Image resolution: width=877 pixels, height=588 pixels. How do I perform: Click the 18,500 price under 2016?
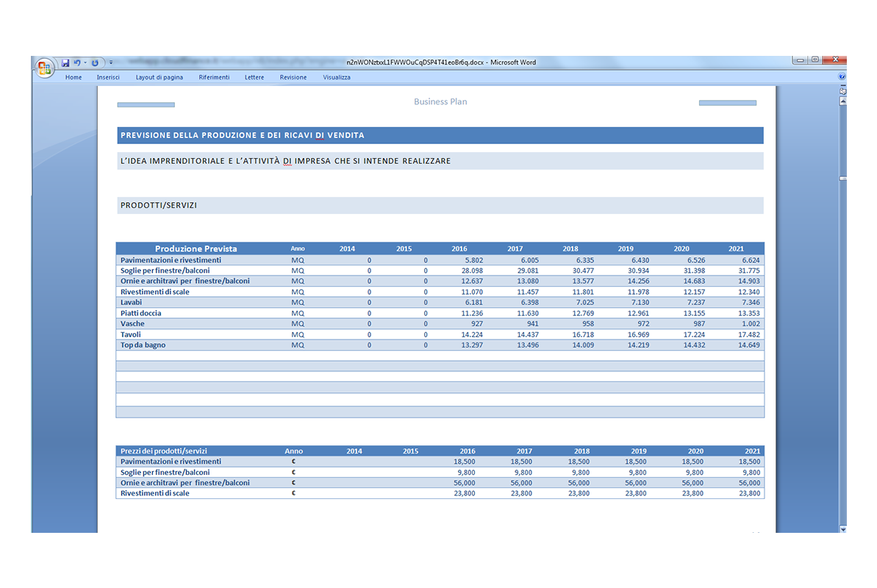[x=464, y=462]
